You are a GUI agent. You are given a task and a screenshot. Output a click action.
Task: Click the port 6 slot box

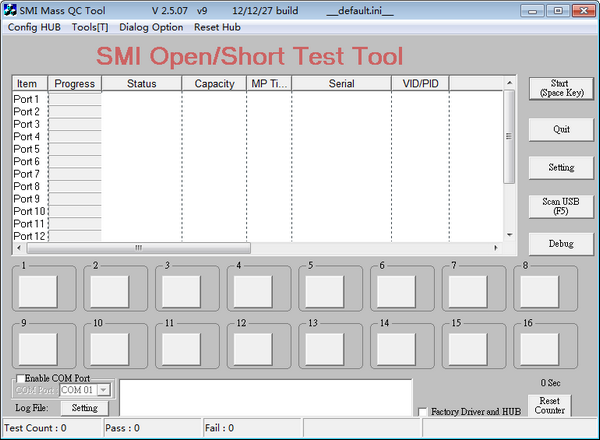[397, 290]
